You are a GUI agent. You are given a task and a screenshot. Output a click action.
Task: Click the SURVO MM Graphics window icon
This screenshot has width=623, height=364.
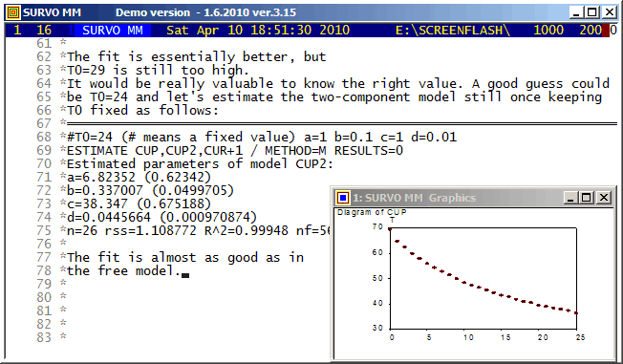coord(342,198)
